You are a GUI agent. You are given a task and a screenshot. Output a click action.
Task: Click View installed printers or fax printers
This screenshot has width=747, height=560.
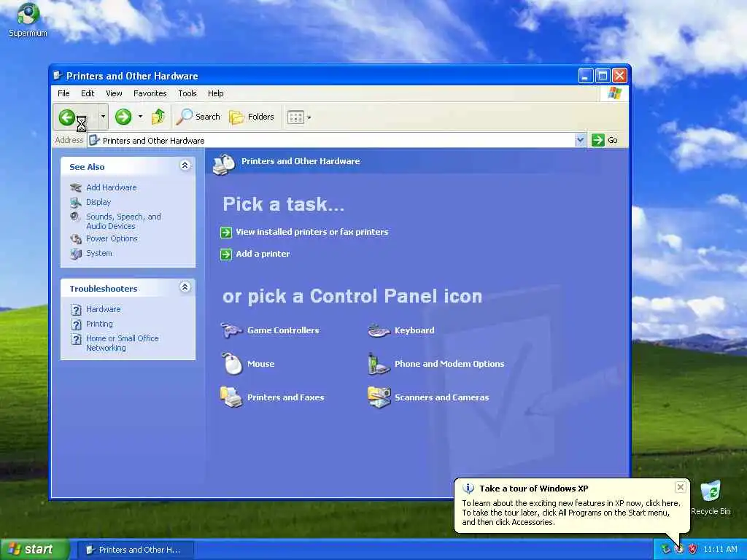tap(312, 232)
